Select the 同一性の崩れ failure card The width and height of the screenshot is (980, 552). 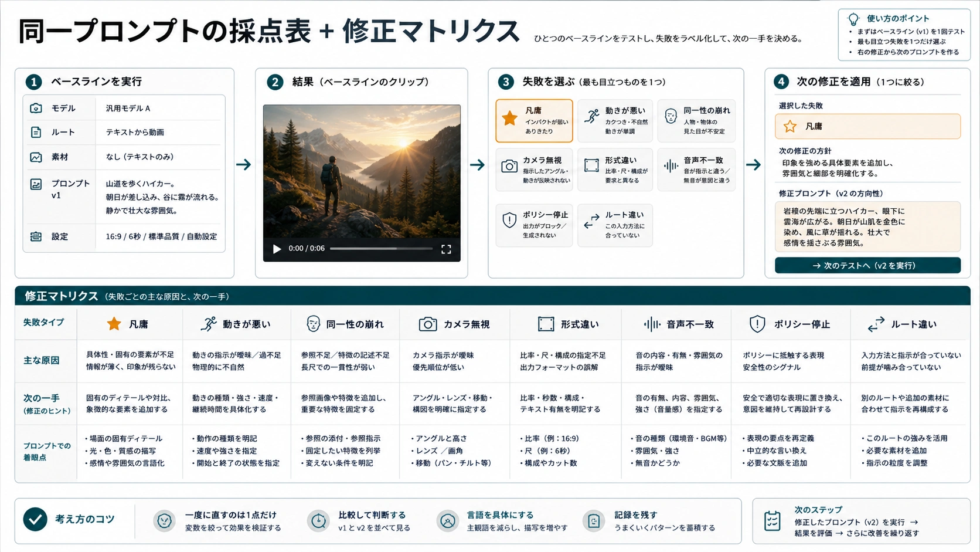(x=696, y=120)
